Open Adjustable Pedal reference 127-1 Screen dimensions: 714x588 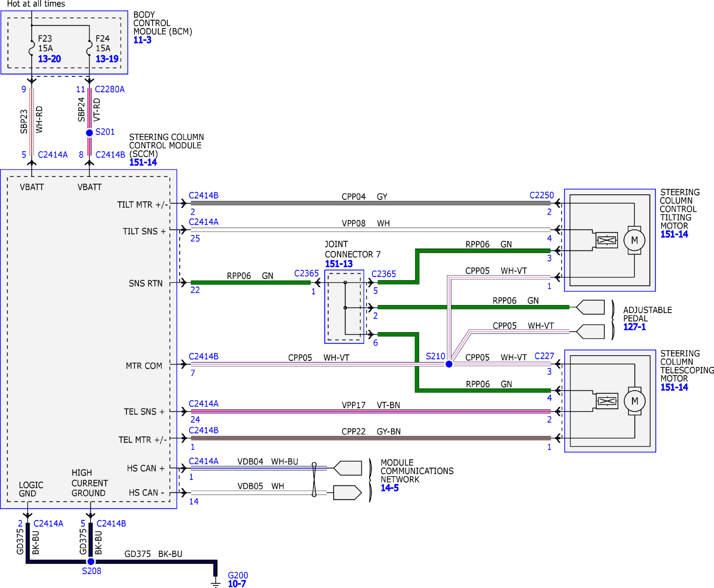[634, 327]
